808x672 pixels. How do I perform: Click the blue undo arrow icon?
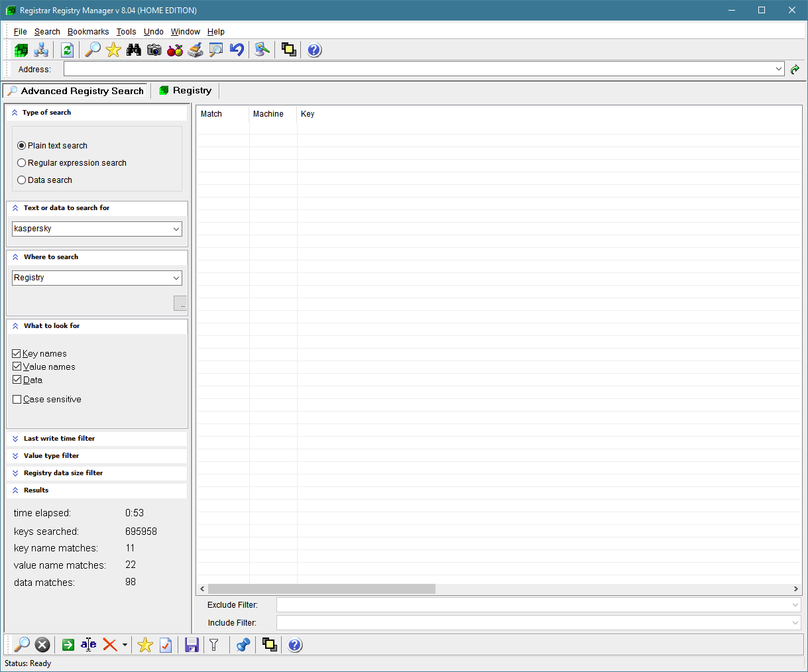[x=237, y=50]
